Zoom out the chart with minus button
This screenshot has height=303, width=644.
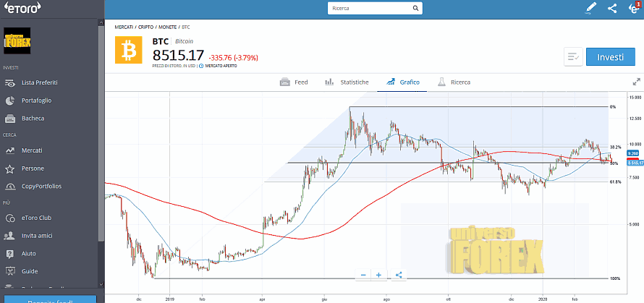(x=364, y=275)
